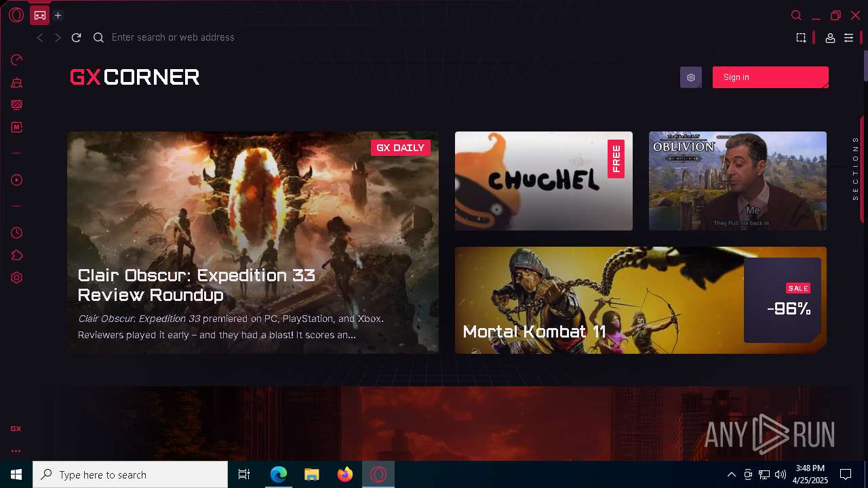Open the Mortal Kombat 11 sale card
Image resolution: width=868 pixels, height=488 pixels.
pyautogui.click(x=641, y=300)
